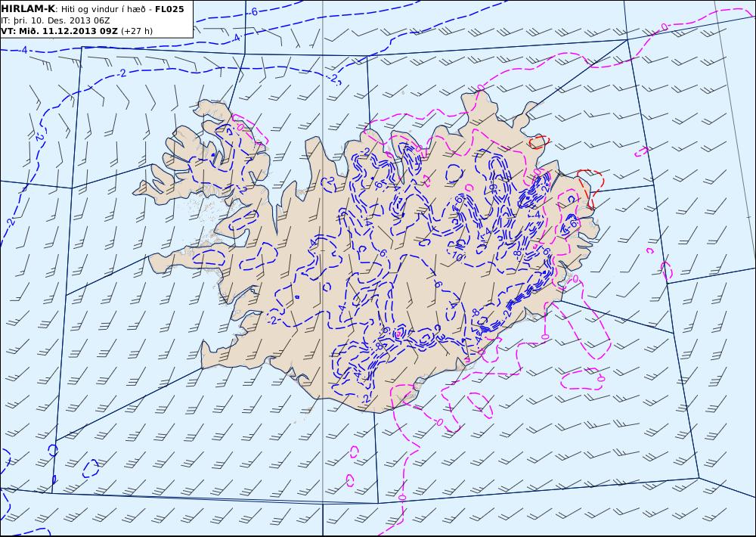Click the -10 isotherm contour label
756x537 pixels.
click(x=456, y=256)
